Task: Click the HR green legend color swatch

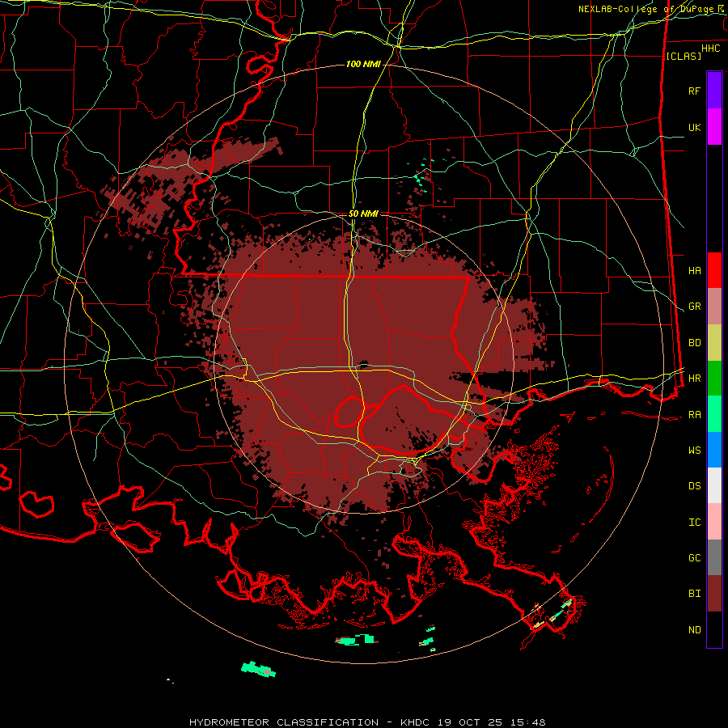Action: tap(714, 379)
